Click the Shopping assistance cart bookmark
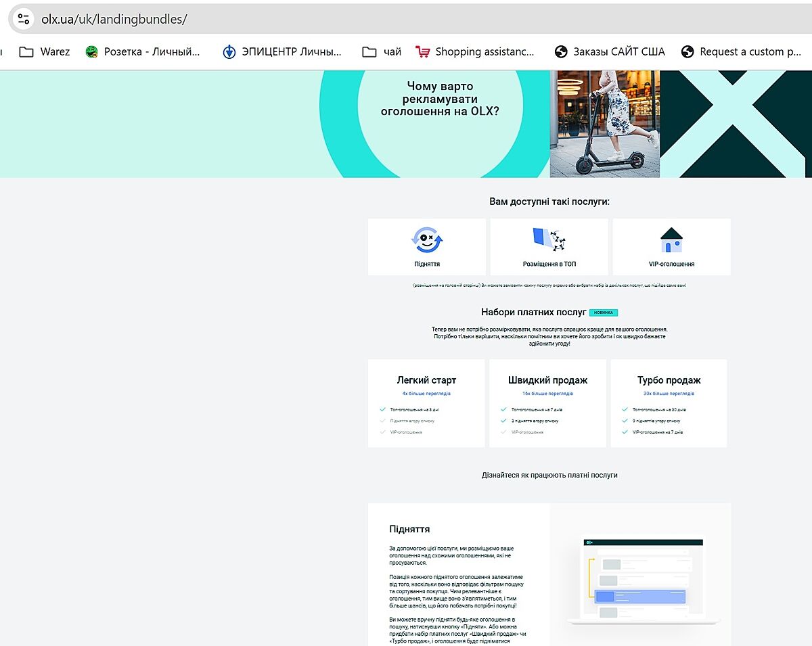This screenshot has width=812, height=646. (x=423, y=52)
